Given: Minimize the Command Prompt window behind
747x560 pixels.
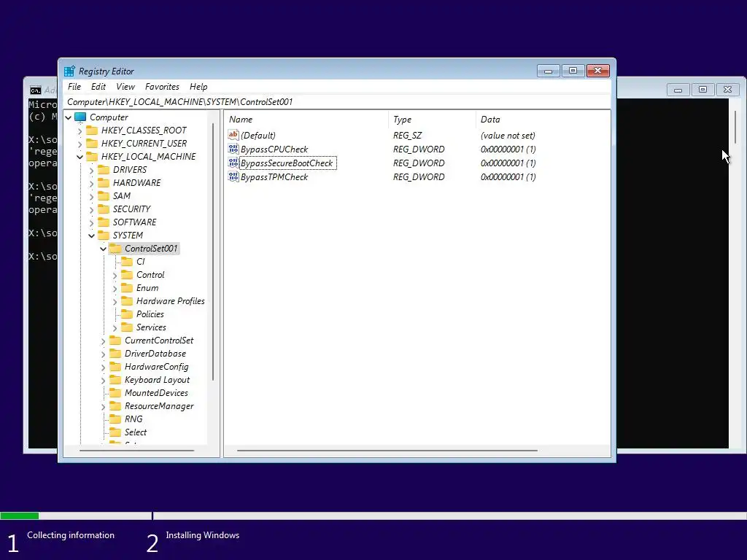Looking at the screenshot, I should (x=678, y=89).
